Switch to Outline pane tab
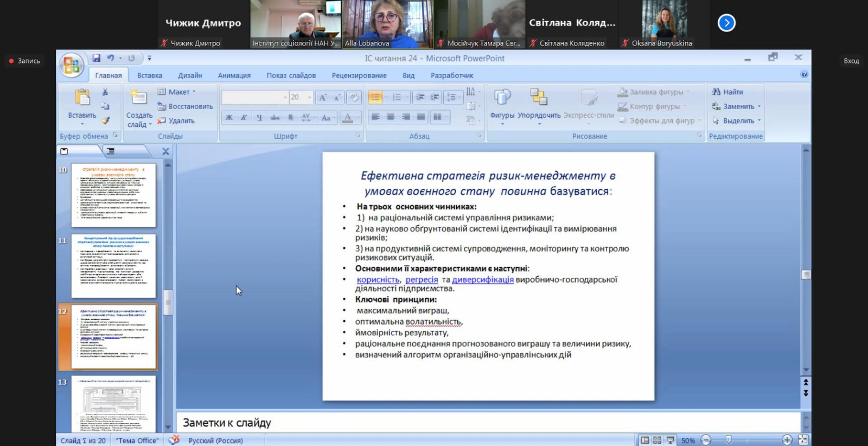The width and height of the screenshot is (868, 446). click(111, 151)
